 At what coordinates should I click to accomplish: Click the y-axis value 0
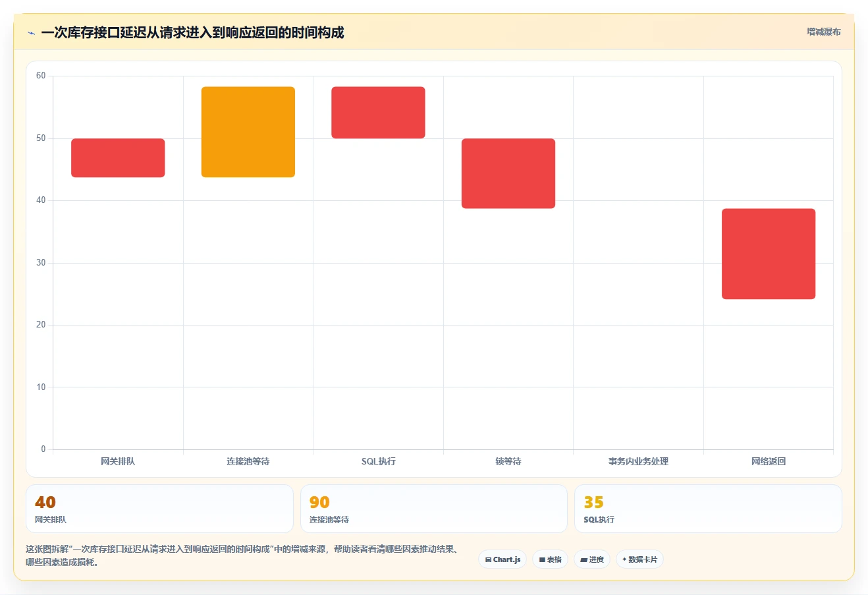(x=43, y=449)
